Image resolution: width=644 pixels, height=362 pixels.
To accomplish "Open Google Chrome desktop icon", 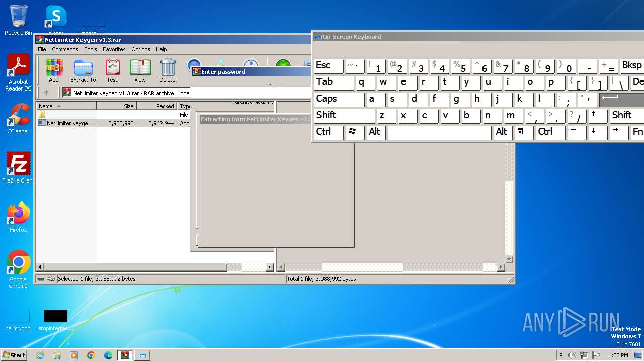I will coord(18,269).
